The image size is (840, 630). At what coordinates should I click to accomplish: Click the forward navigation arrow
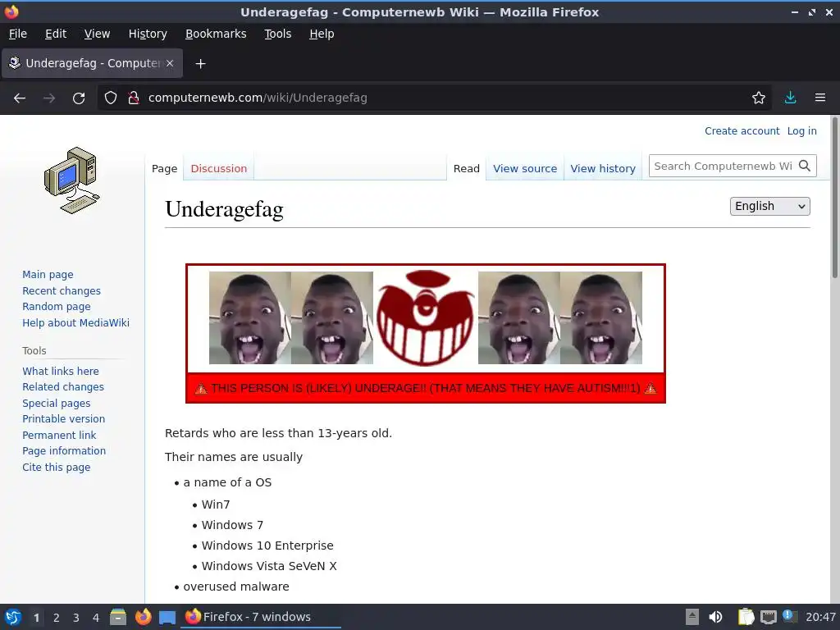[49, 98]
